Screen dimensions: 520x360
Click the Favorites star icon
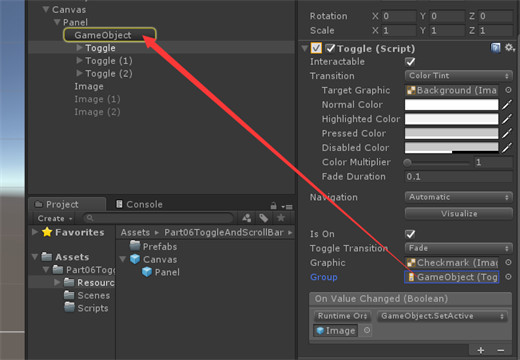(47, 232)
